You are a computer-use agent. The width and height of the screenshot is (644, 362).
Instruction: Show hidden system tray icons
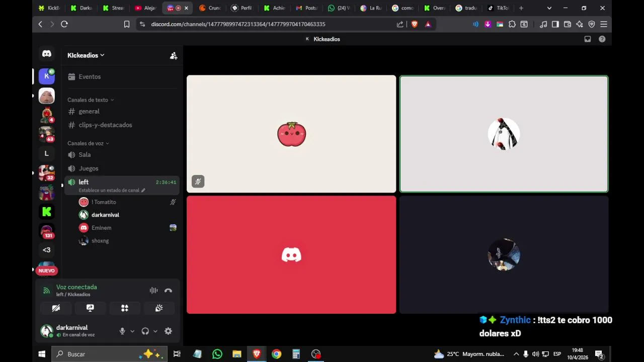click(516, 354)
